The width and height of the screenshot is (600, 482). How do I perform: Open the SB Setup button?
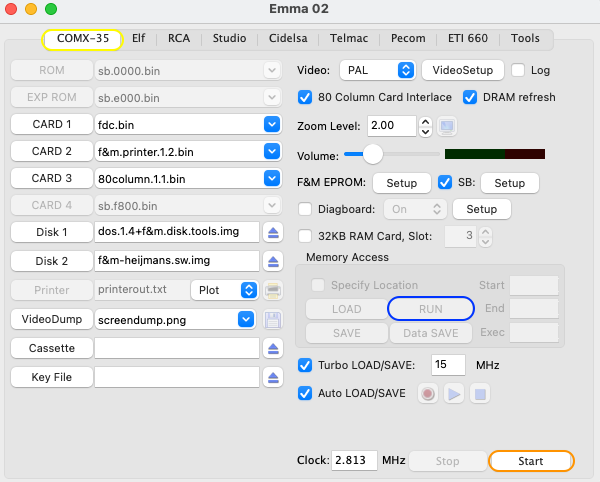click(510, 183)
